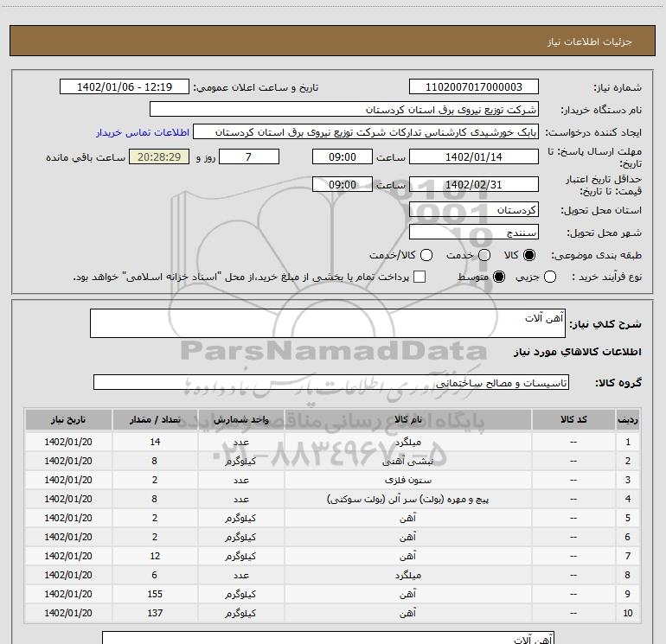Image resolution: width=666 pixels, height=644 pixels.
Task: Click the نام کالا column header
Action: pyautogui.click(x=408, y=419)
